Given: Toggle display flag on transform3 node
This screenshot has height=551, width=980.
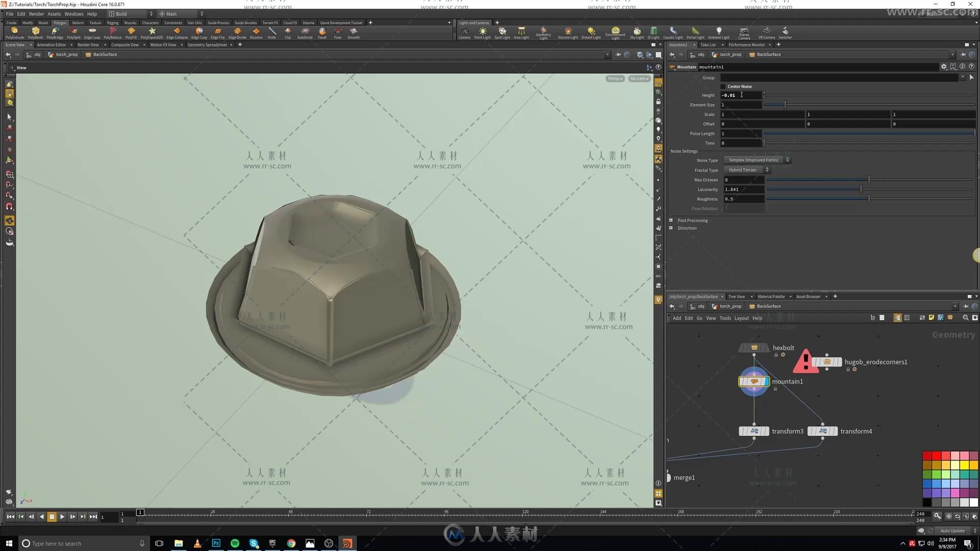Looking at the screenshot, I should click(767, 431).
